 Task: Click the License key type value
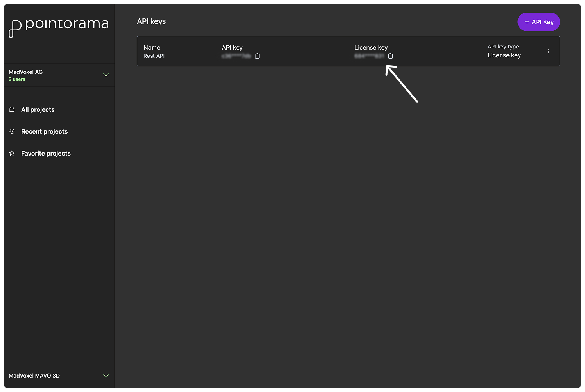(504, 55)
